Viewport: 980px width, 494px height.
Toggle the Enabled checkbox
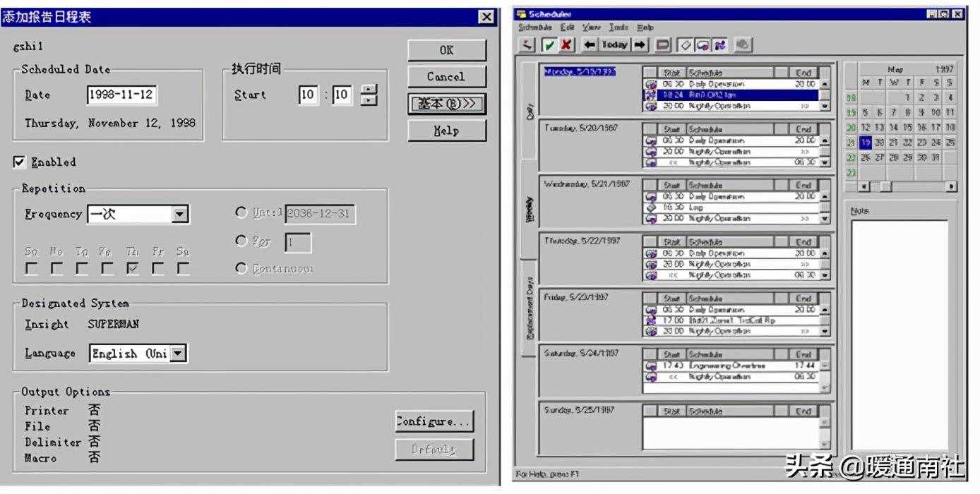click(19, 162)
